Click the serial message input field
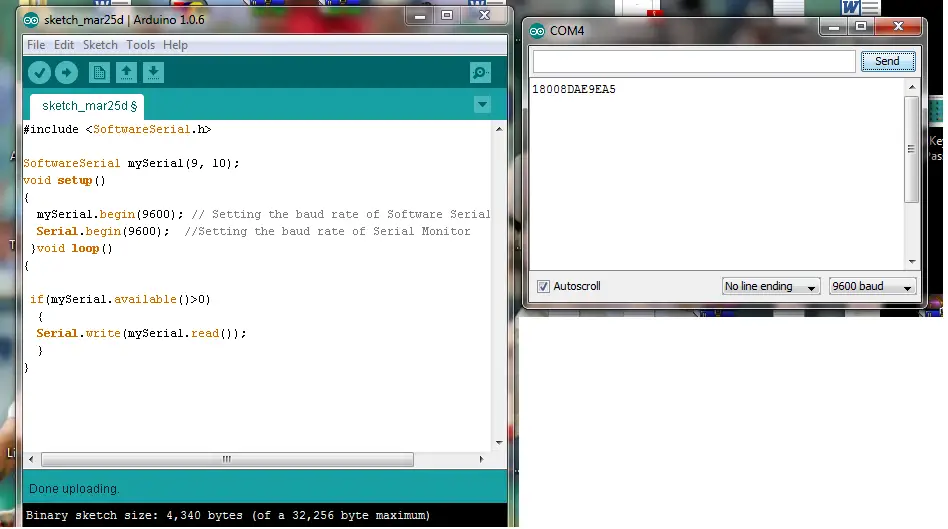Viewport: 948px width, 529px height. [693, 61]
